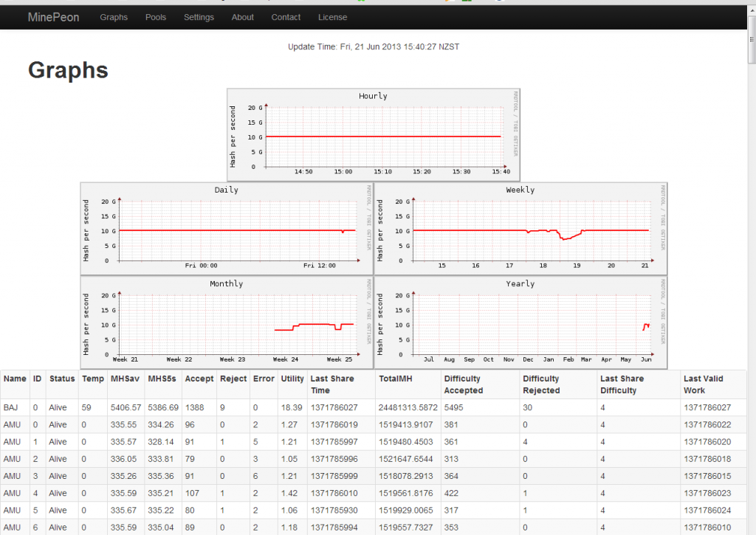
Task: Click the TotalMH value 24481313.5872
Action: (x=408, y=408)
